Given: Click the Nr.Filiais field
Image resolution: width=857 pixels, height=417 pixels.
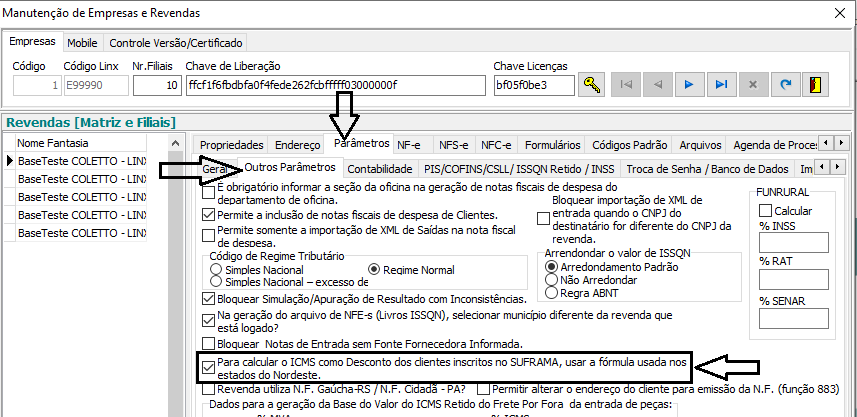Looking at the screenshot, I should (x=157, y=86).
